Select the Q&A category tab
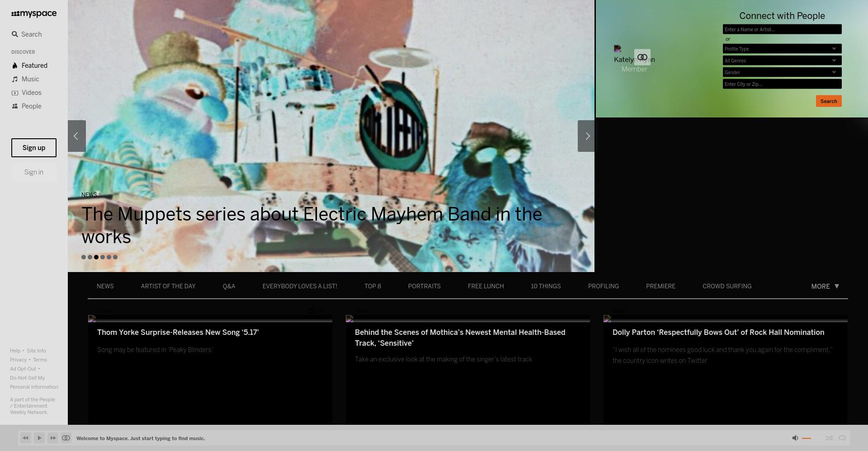The height and width of the screenshot is (451, 868). pyautogui.click(x=229, y=287)
